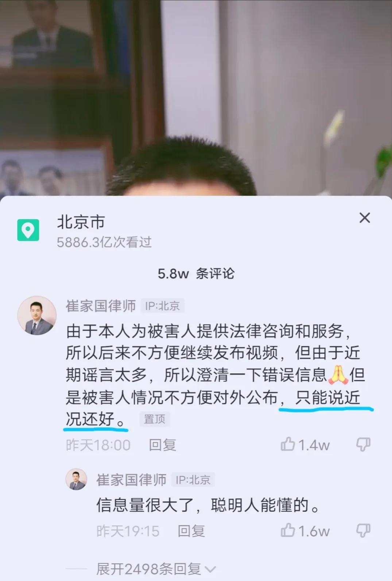Open username 崔家国律师 on pinned comment
Screen dimensions: 392x581
pyautogui.click(x=101, y=306)
